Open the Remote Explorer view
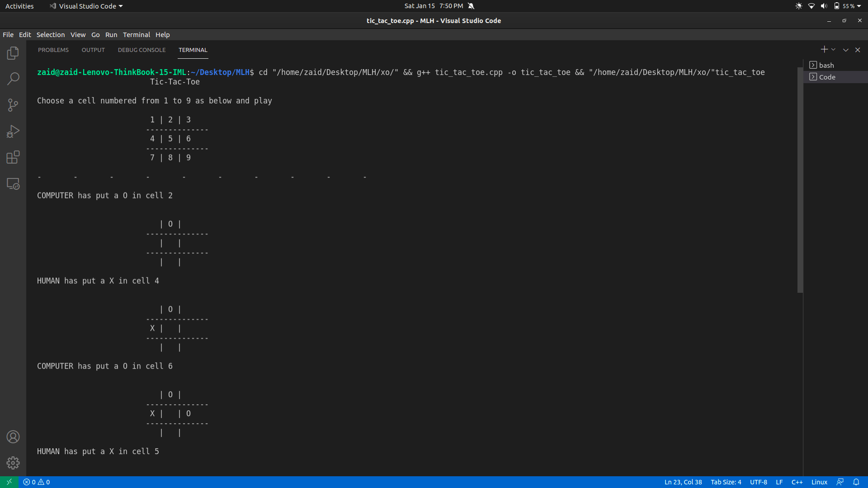 pyautogui.click(x=13, y=183)
